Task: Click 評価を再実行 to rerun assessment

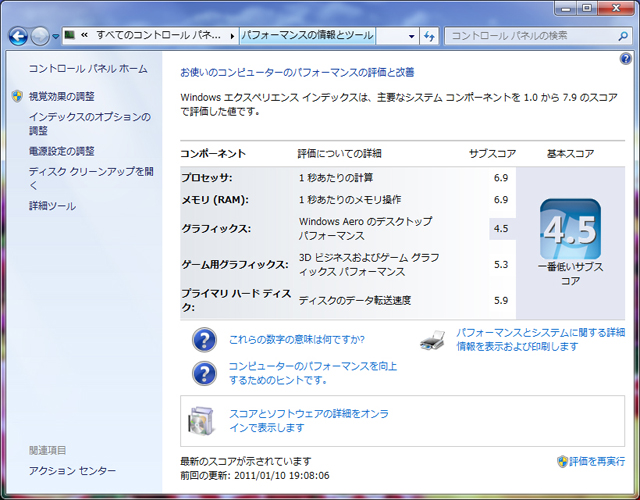Action: (597, 461)
